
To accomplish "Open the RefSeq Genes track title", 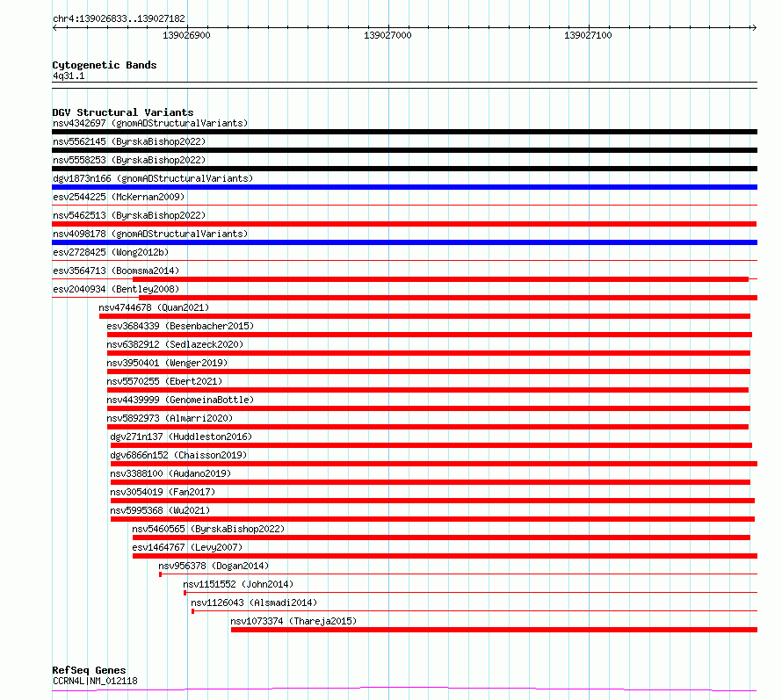I will tap(89, 670).
